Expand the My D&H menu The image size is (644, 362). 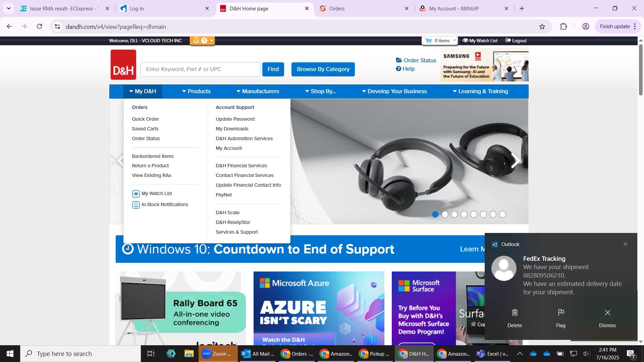point(143,91)
